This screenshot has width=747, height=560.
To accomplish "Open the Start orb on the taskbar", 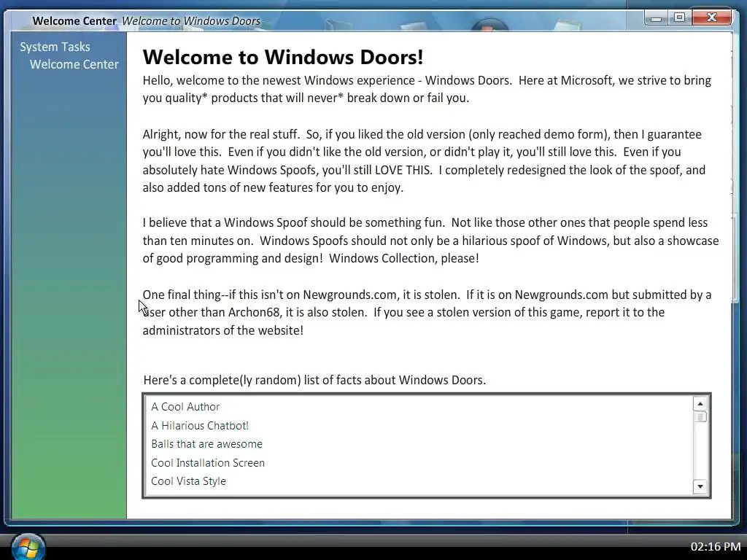I will (x=28, y=547).
